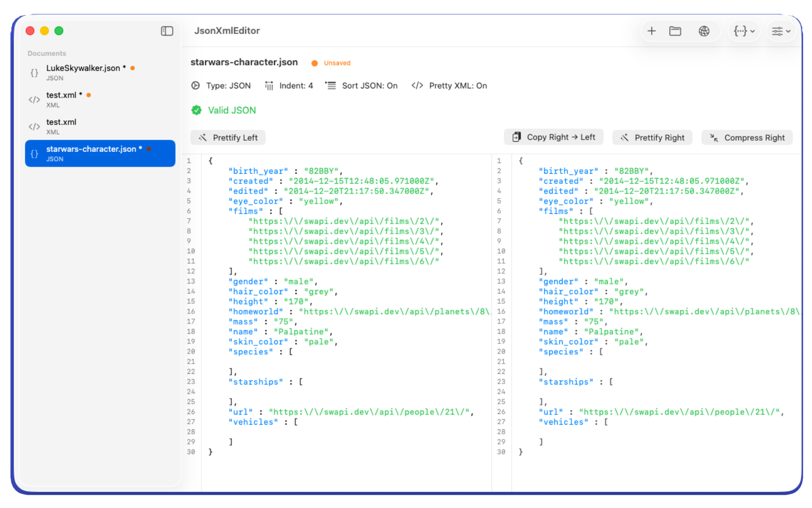
Task: Open a new document with the plus icon
Action: [652, 31]
